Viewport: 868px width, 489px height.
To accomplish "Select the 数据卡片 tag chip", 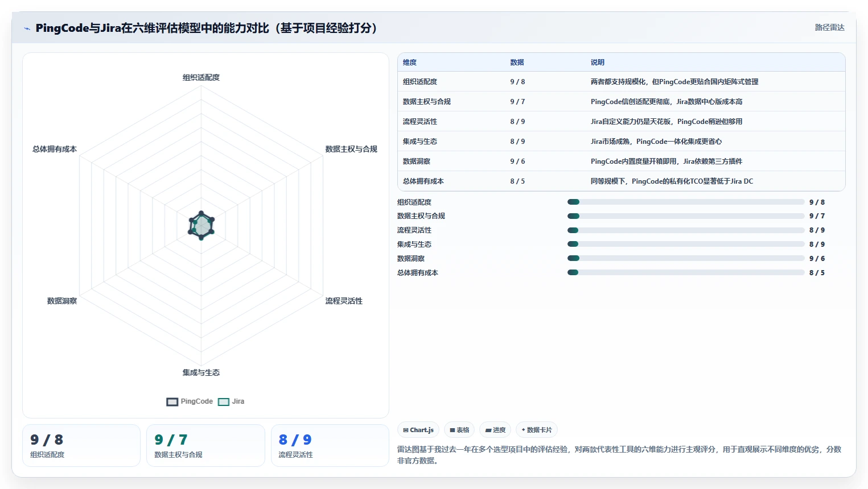I will tap(537, 430).
